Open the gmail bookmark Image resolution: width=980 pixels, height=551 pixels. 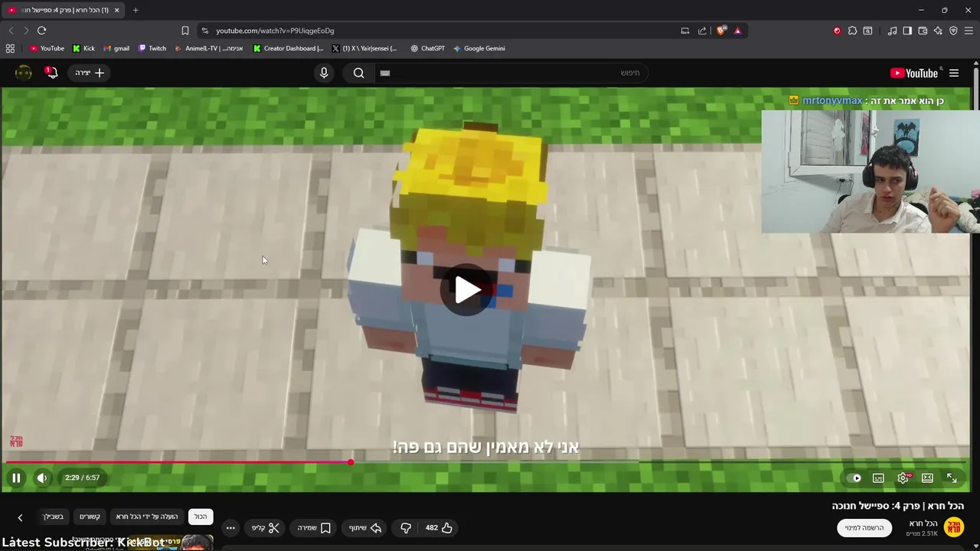[x=116, y=48]
